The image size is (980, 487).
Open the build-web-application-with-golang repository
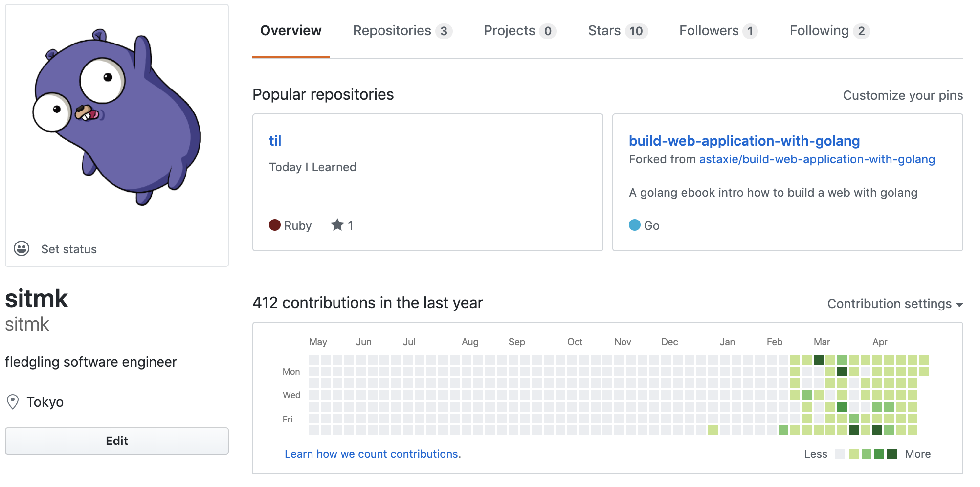[x=744, y=141]
